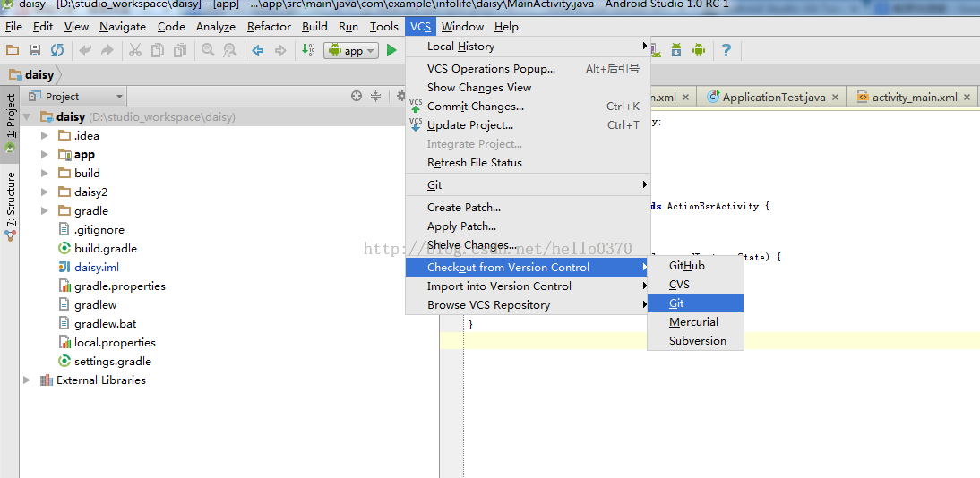
Task: Close the activity_main.xml tab
Action: point(967,98)
